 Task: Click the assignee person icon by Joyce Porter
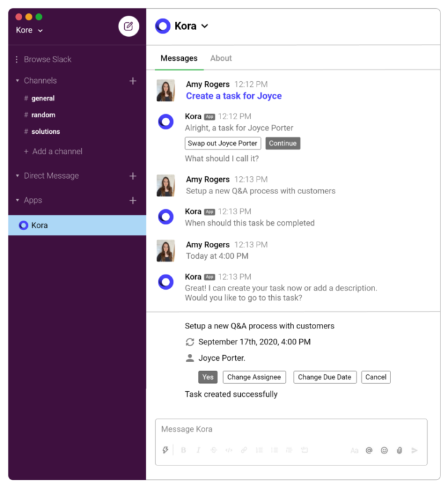(x=189, y=358)
